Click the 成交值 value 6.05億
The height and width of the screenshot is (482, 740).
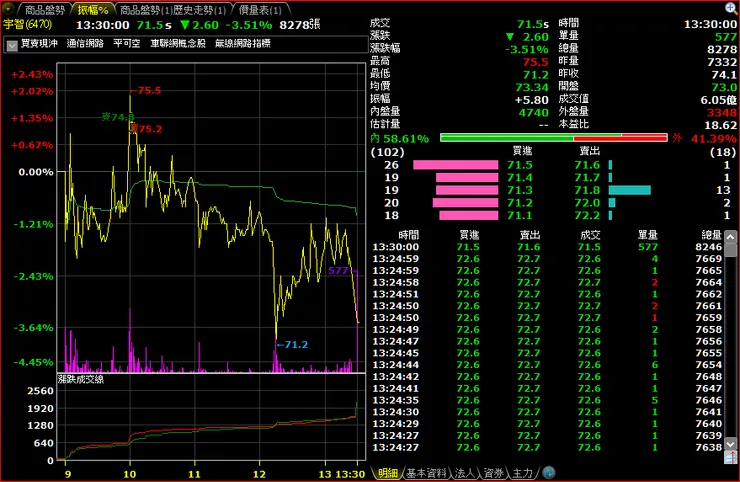coord(718,100)
